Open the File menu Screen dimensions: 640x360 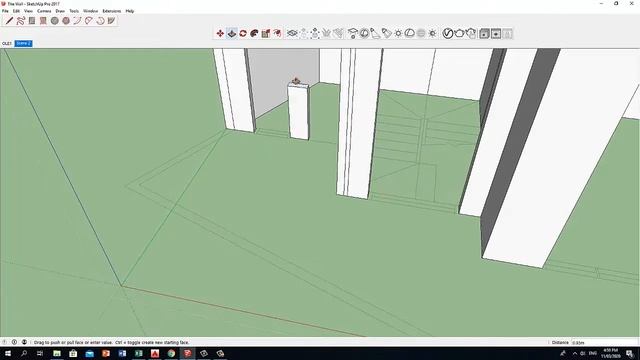(5, 11)
